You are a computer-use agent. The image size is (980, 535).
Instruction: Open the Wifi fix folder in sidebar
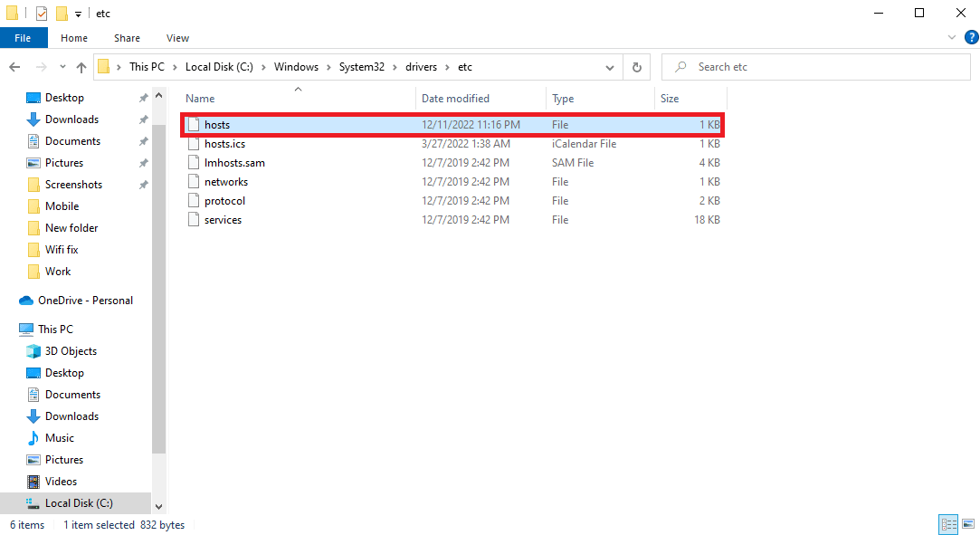pos(62,249)
